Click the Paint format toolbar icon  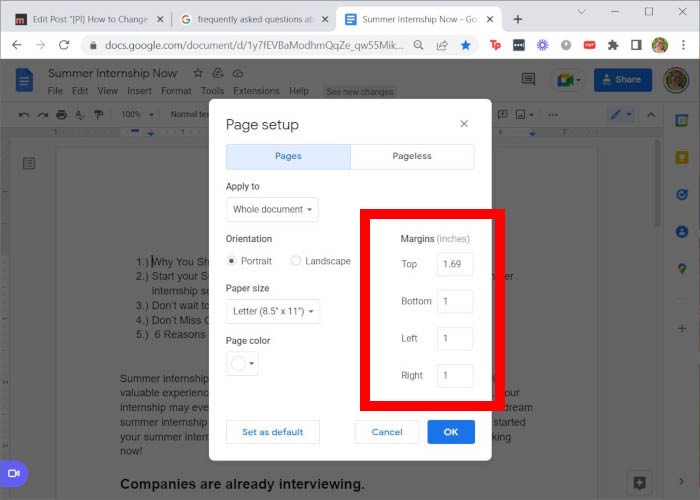(x=99, y=115)
